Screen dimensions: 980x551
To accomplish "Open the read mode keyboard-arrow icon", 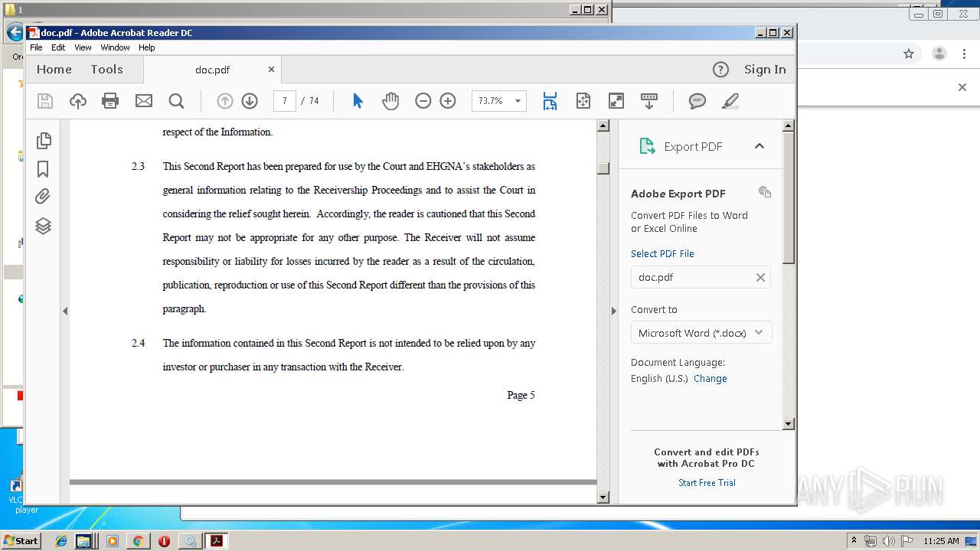I will [x=649, y=101].
